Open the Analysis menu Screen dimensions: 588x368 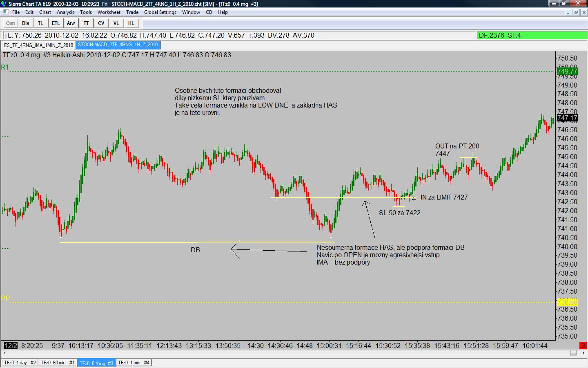(x=65, y=12)
